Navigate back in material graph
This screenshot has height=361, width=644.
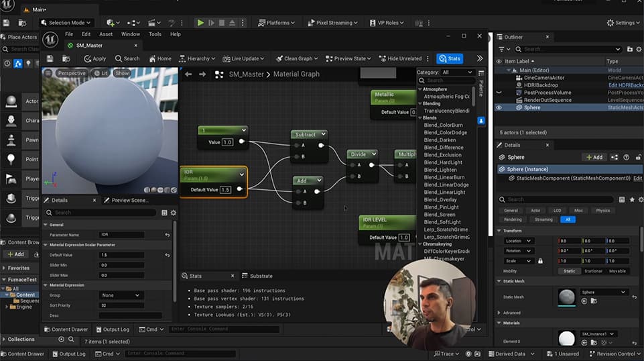click(x=188, y=74)
